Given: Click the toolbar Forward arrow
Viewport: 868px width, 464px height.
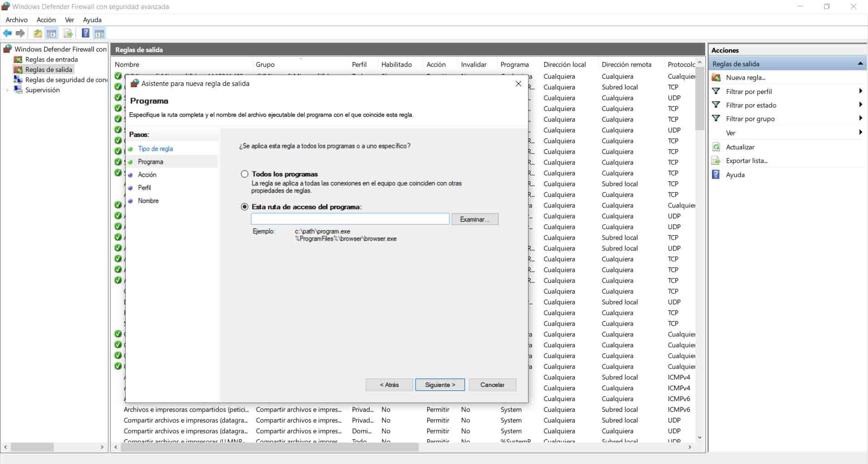Looking at the screenshot, I should point(20,33).
